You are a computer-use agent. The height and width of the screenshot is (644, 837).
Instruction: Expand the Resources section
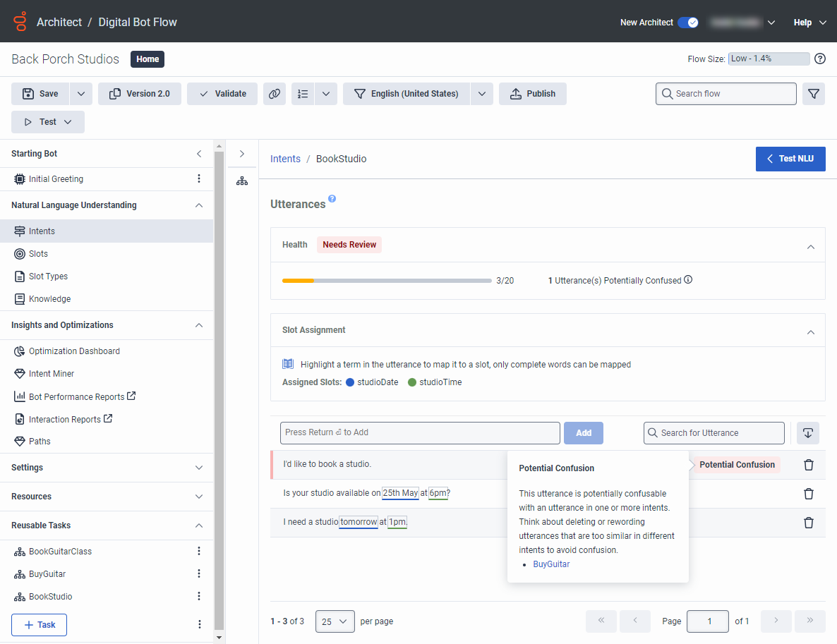[199, 497]
